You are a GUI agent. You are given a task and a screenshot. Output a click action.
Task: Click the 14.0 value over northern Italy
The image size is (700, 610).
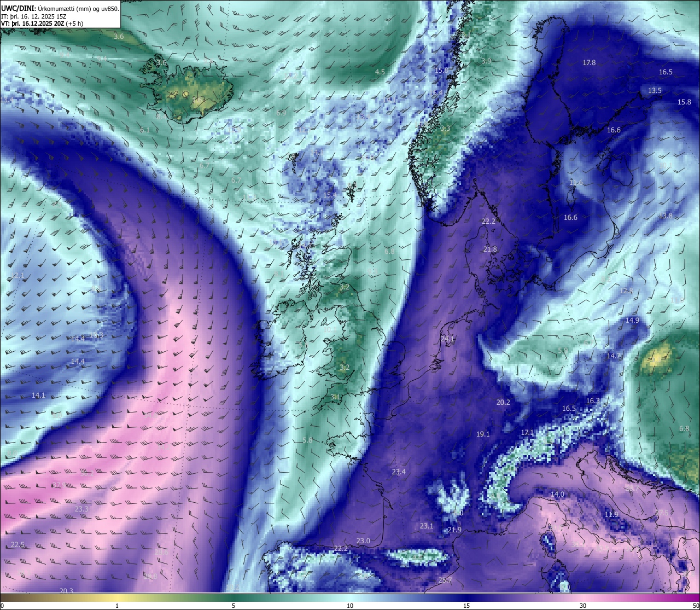pyautogui.click(x=557, y=495)
